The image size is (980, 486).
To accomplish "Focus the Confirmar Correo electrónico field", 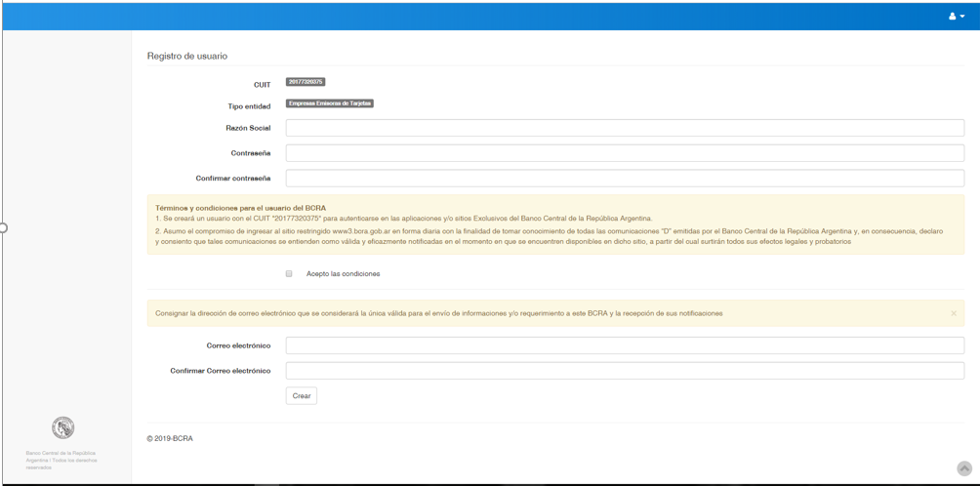I will tap(624, 371).
